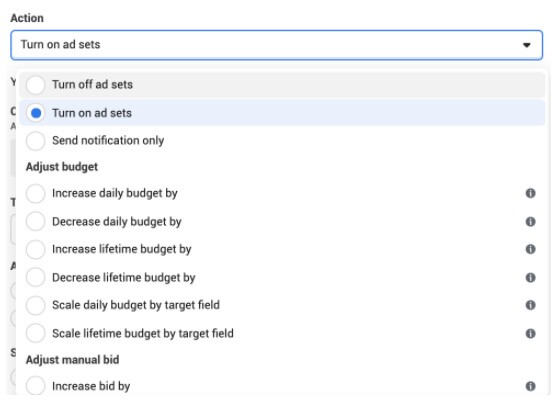Select the Increase bid by option
The image size is (551, 406).
[x=35, y=386]
